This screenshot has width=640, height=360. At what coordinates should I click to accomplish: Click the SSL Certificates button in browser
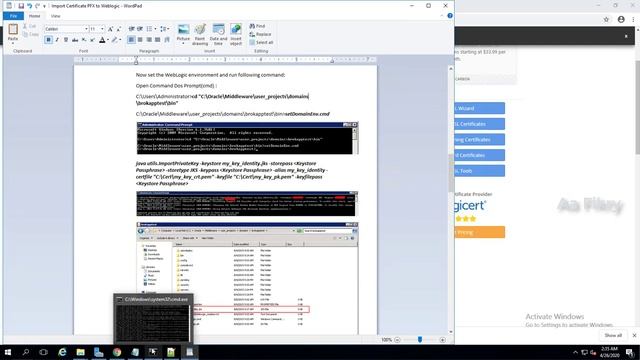[480, 124]
